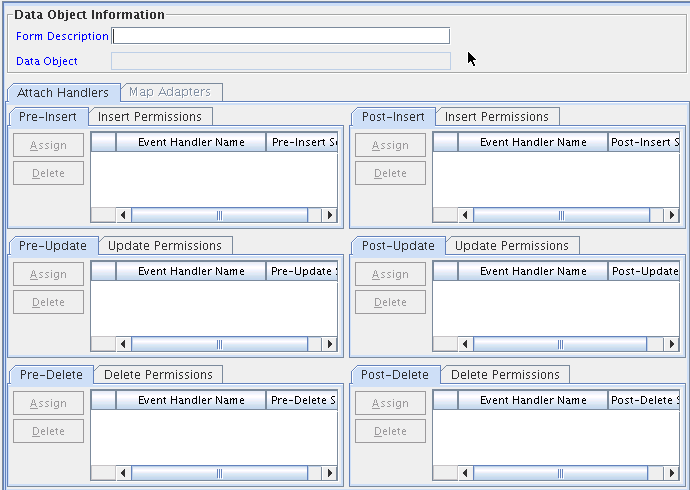Click horizontal scrollbar thumb in Post-Delete table

(x=560, y=473)
